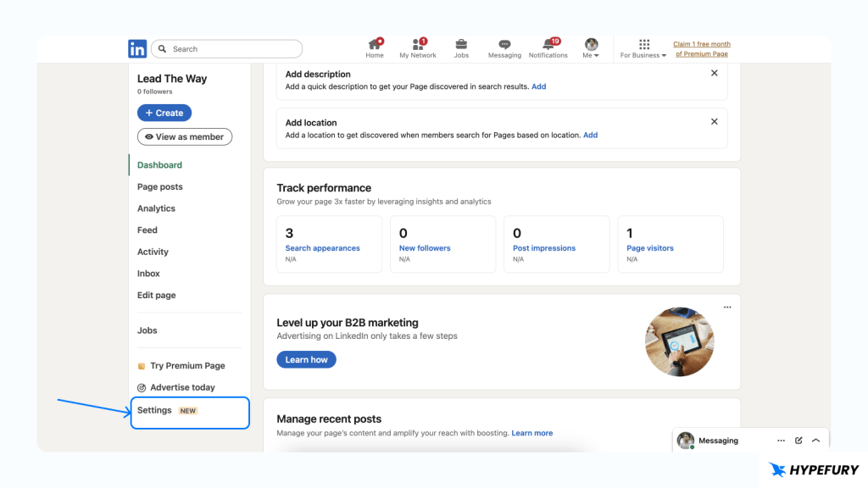Expand the Messaging panel chevron

[x=815, y=441]
